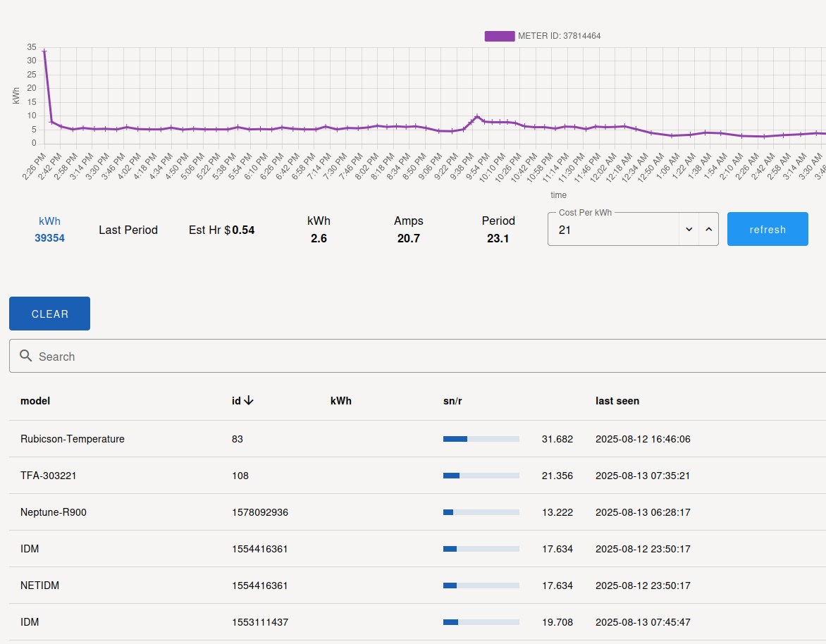
Task: Click last seen 2025-08-12 16:46:06
Action: tap(643, 439)
